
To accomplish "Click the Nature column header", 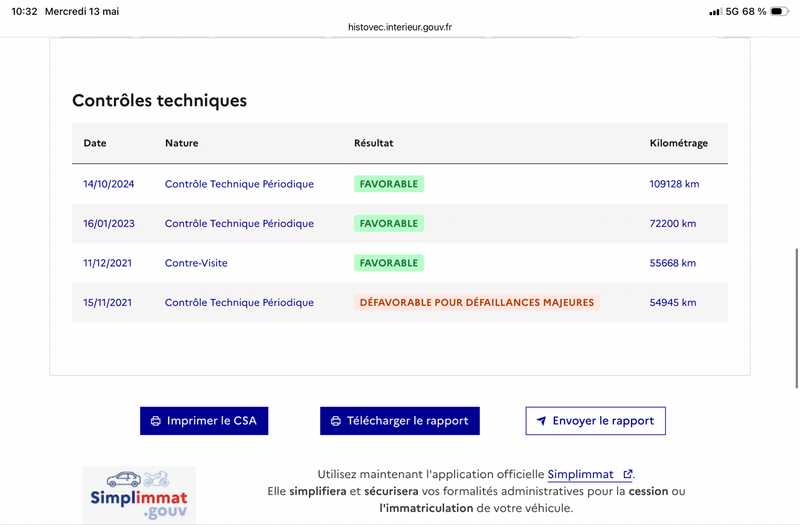I will (x=182, y=143).
